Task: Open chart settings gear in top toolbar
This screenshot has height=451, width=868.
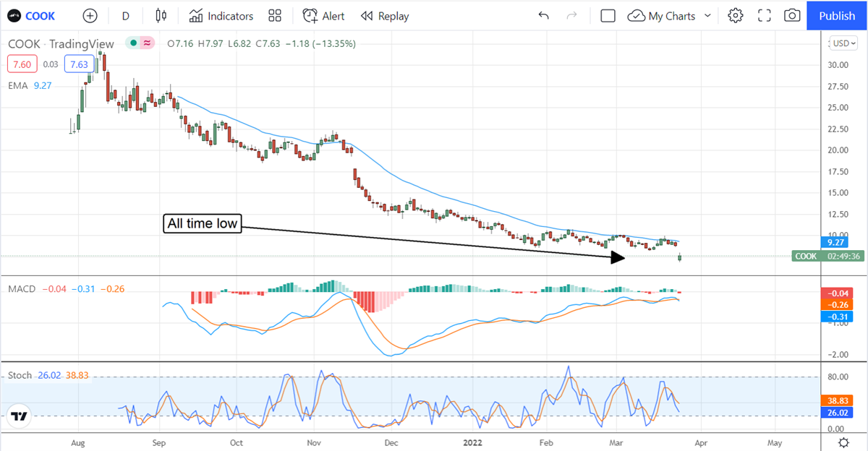Action: 736,16
